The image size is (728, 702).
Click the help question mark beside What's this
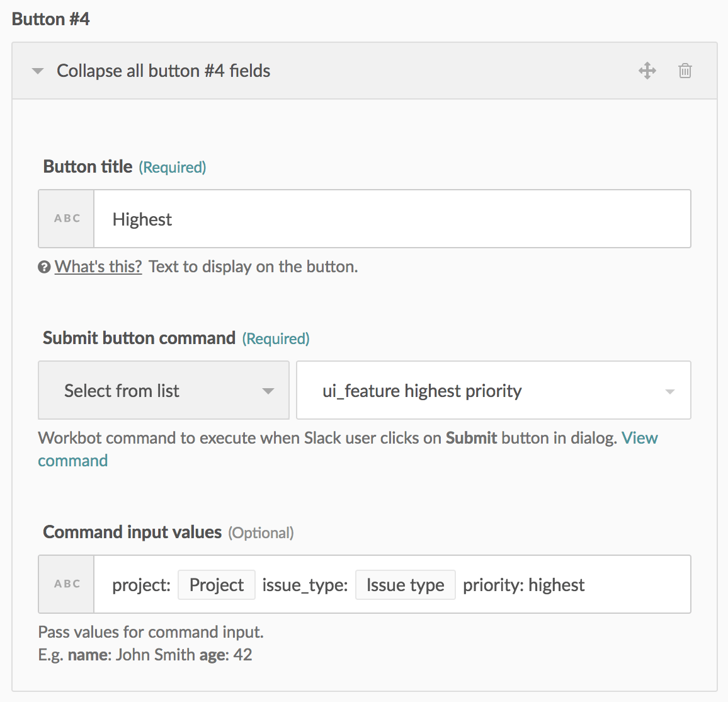pos(43,267)
